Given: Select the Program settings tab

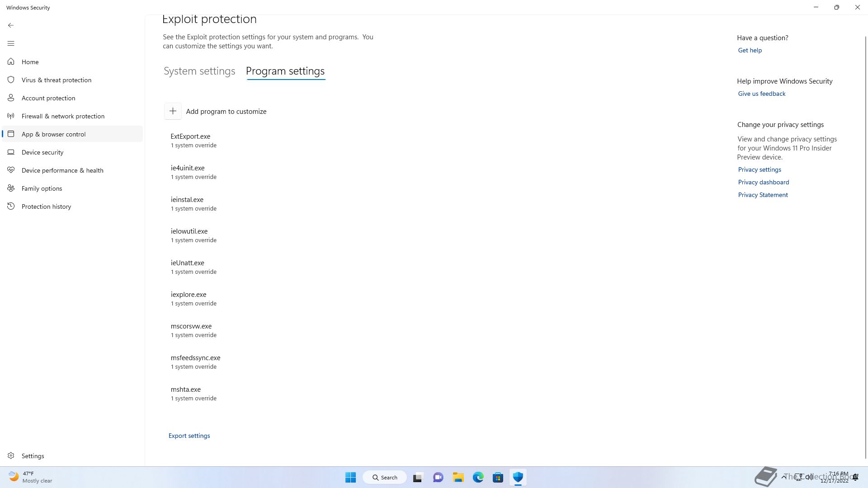Looking at the screenshot, I should pos(285,71).
